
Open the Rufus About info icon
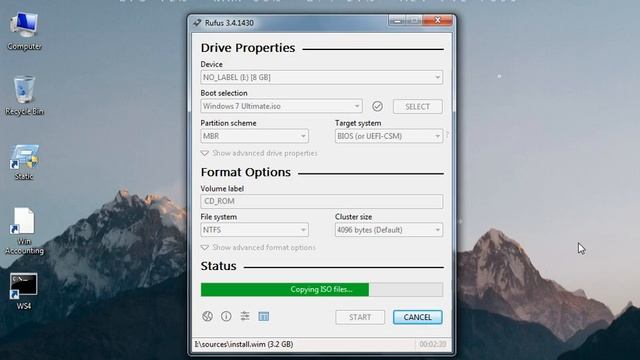point(226,316)
